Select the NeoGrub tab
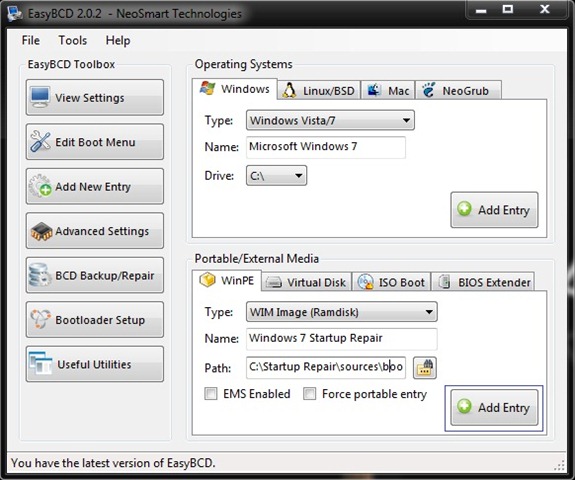 pyautogui.click(x=458, y=90)
